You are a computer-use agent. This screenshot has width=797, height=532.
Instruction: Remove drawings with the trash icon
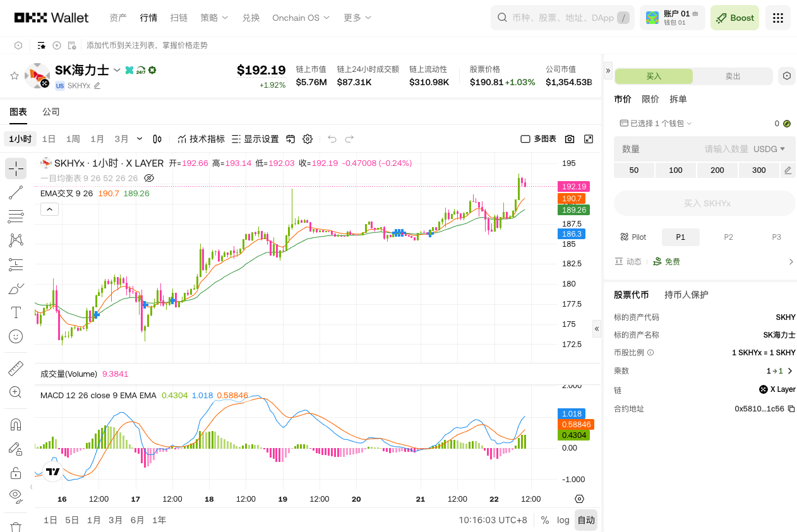coord(16,527)
